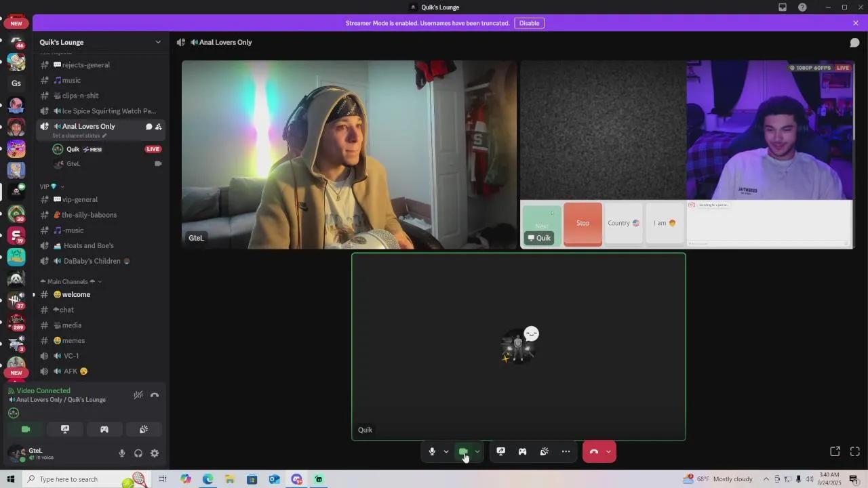Viewport: 868px width, 488px height.
Task: Open GteL user profile panel
Action: coord(60,453)
